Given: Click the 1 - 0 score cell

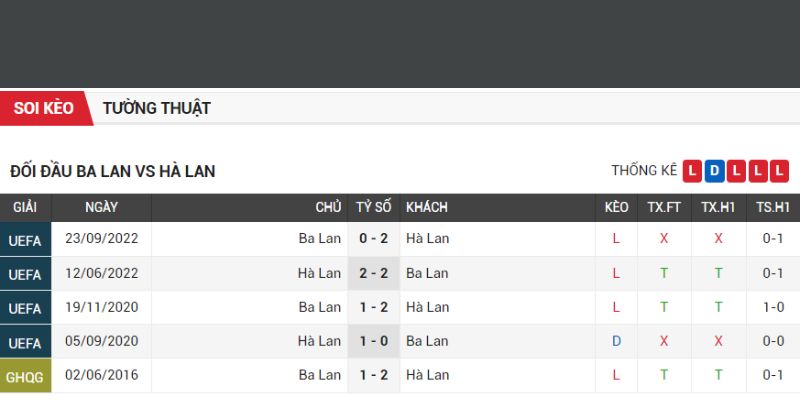Looking at the screenshot, I should pos(373,341).
